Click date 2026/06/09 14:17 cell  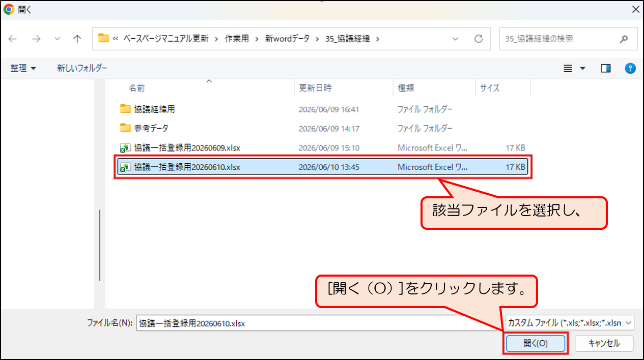click(x=329, y=128)
